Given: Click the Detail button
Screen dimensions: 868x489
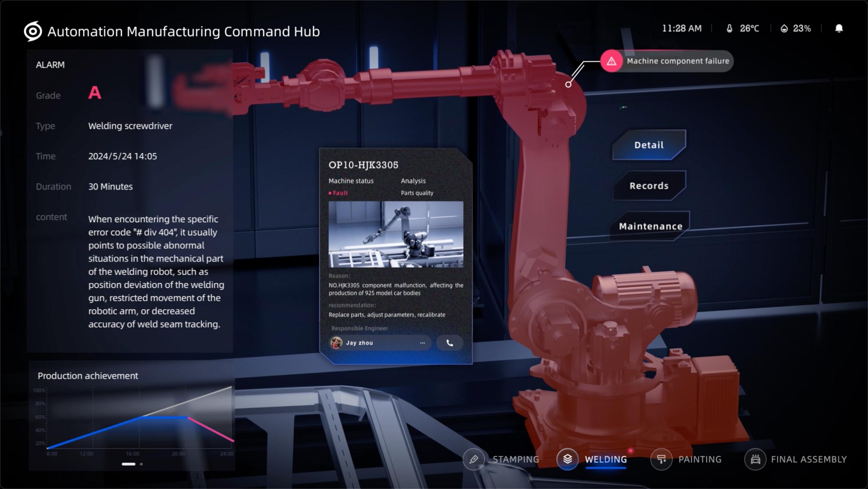Looking at the screenshot, I should 648,145.
